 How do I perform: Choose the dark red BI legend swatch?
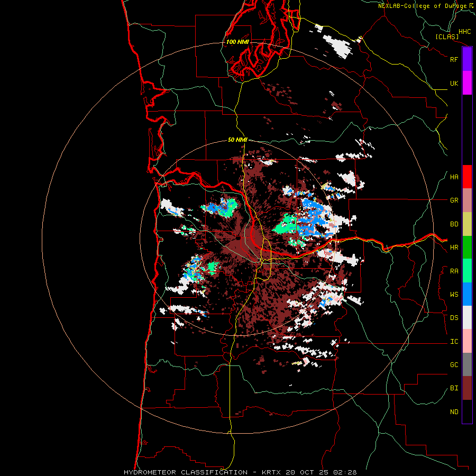[x=467, y=388]
